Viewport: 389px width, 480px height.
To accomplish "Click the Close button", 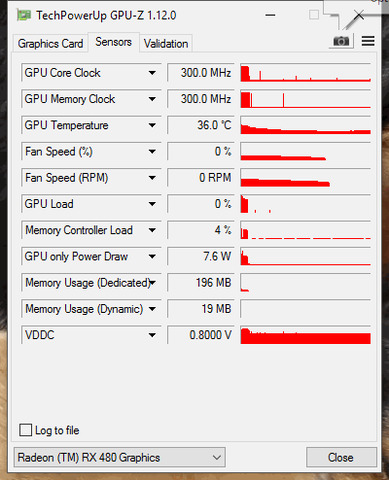I will [x=341, y=457].
